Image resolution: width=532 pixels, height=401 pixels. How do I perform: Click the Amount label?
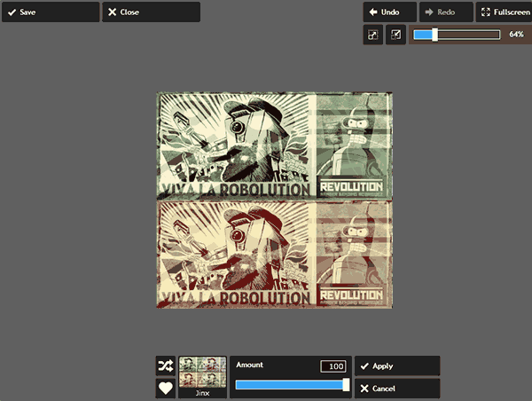(250, 365)
